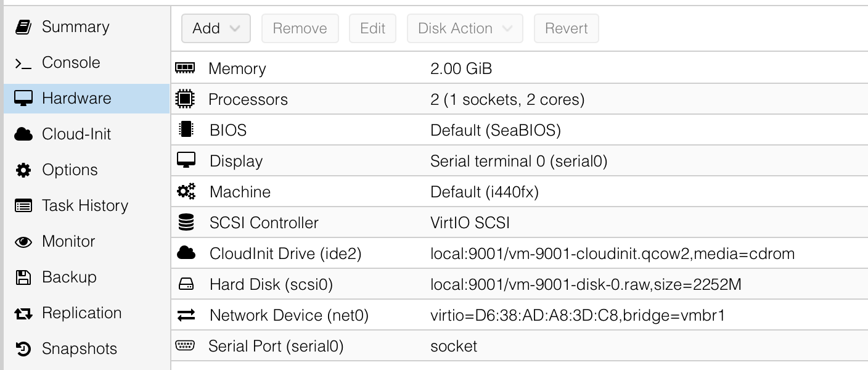This screenshot has height=370, width=868.
Task: Select the Network Device (net0) row
Action: 519,315
